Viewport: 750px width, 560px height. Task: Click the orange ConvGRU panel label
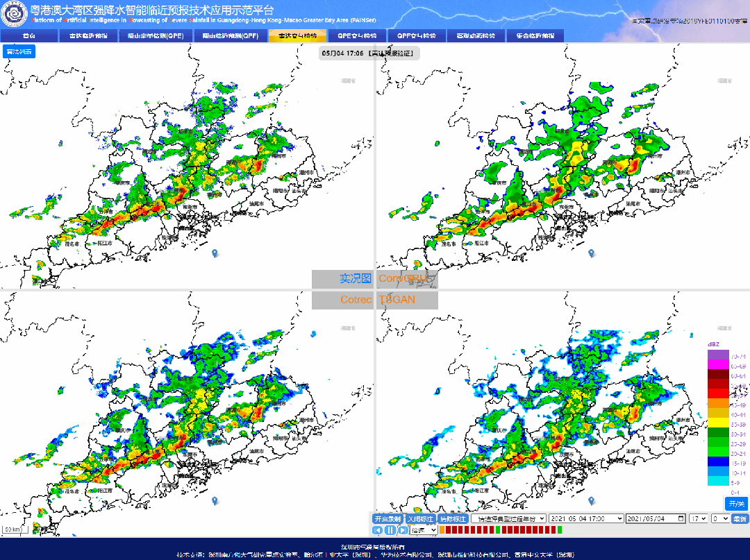click(403, 278)
